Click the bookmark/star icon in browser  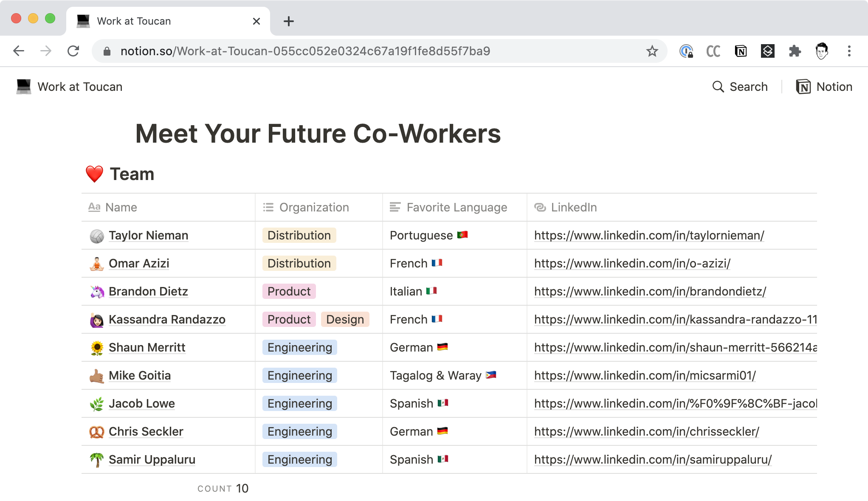(652, 51)
